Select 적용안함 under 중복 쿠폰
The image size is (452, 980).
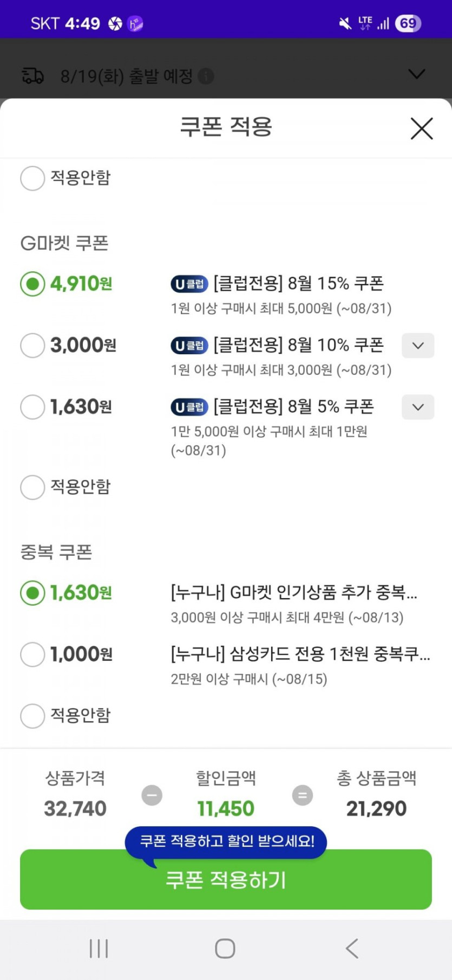[32, 716]
